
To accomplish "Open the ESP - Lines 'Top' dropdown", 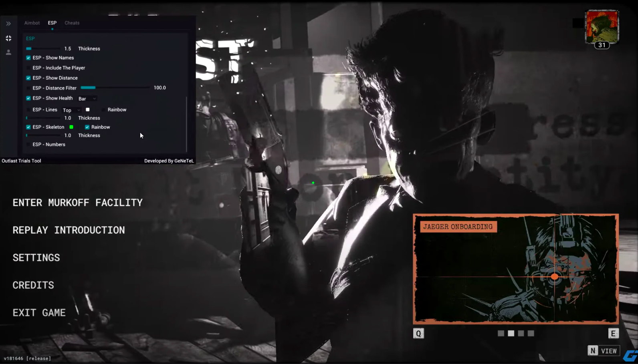I will [71, 110].
